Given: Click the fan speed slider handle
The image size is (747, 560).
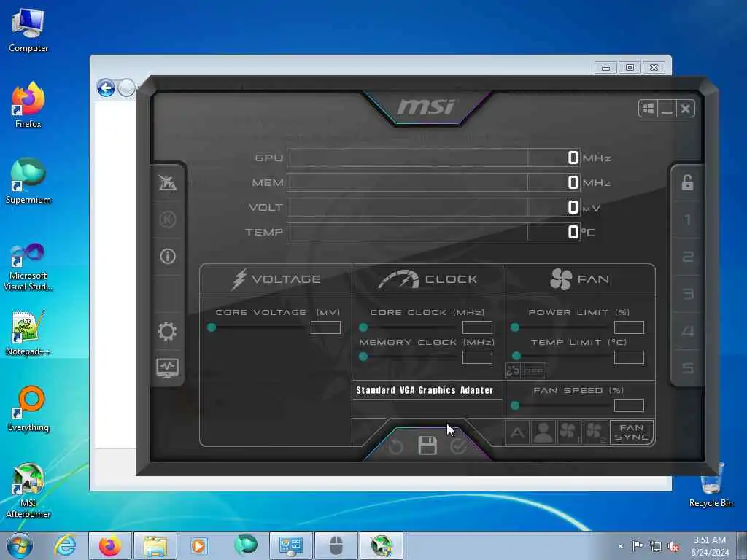Looking at the screenshot, I should pos(515,405).
